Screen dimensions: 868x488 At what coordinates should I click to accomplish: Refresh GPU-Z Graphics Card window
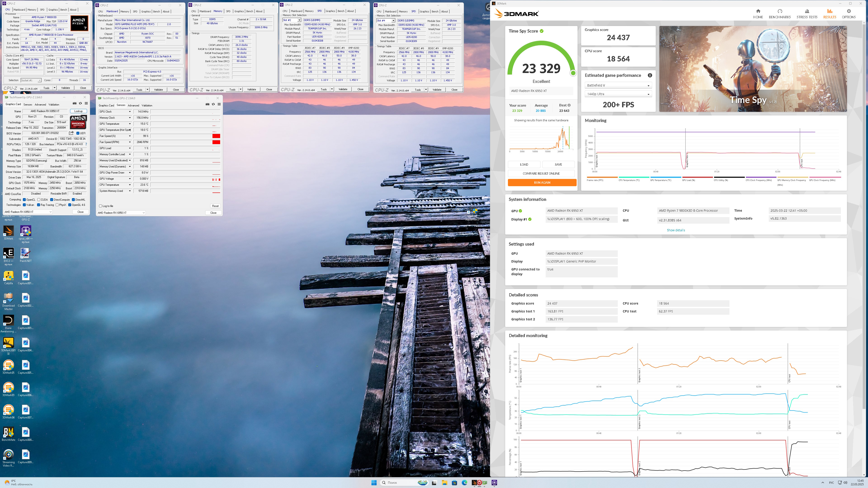[80, 103]
